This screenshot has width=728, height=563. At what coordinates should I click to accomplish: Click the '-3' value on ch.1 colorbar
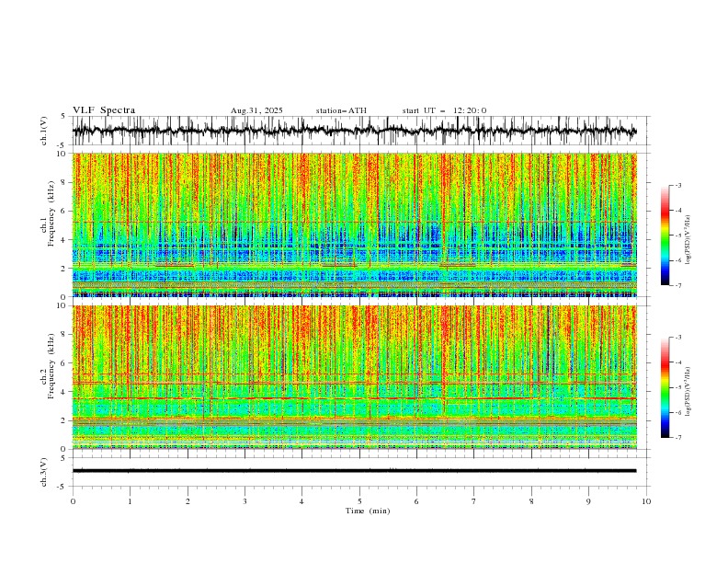pyautogui.click(x=677, y=185)
